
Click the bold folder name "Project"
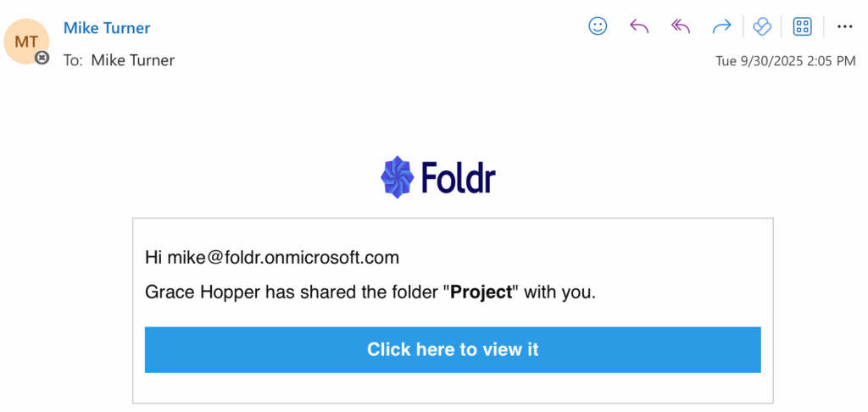(481, 293)
